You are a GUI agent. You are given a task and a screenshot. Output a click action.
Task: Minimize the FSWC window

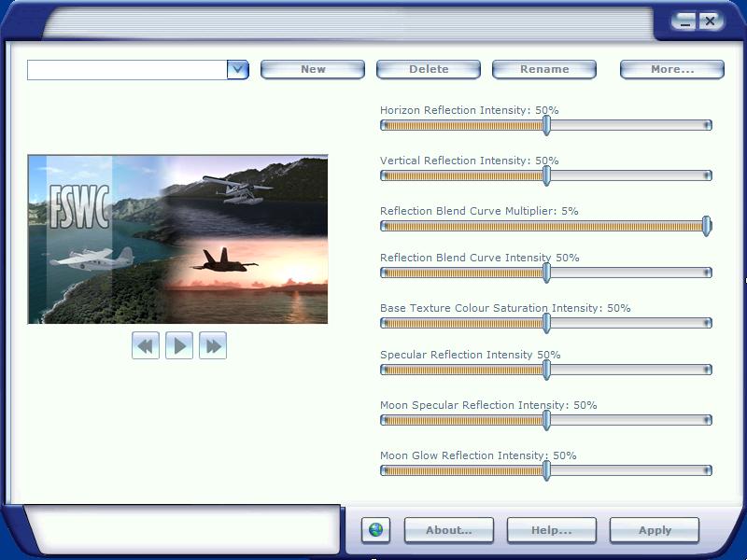[686, 21]
